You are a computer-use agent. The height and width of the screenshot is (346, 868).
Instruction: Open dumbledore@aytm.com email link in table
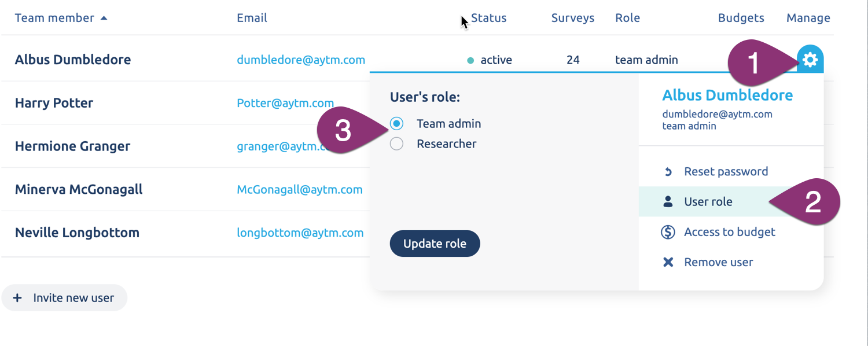(301, 60)
